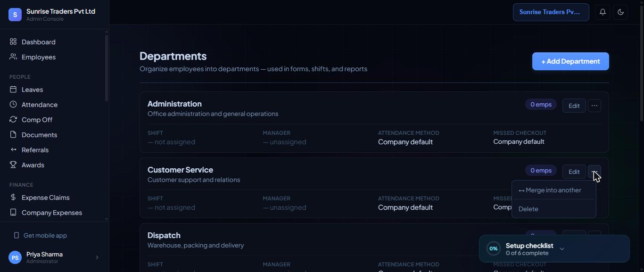This screenshot has width=644, height=272.
Task: Open the Dashboard page
Action: pyautogui.click(x=54, y=42)
